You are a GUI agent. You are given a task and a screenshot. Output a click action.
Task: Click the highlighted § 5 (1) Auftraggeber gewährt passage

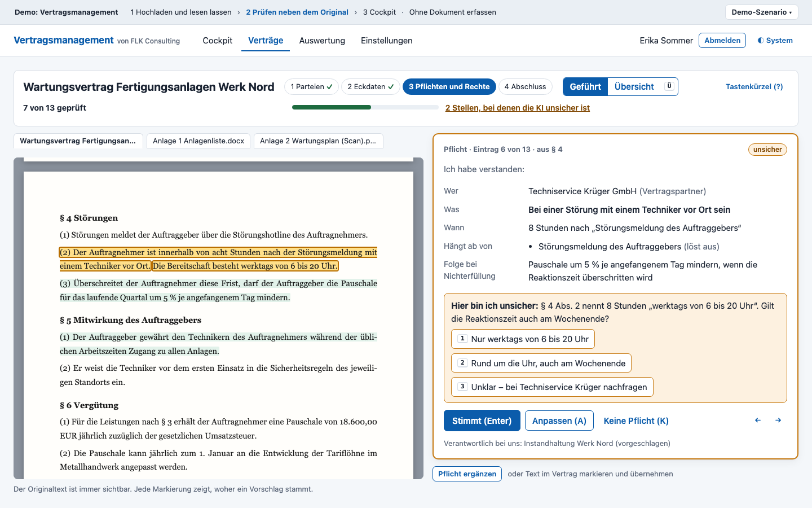coord(218,344)
